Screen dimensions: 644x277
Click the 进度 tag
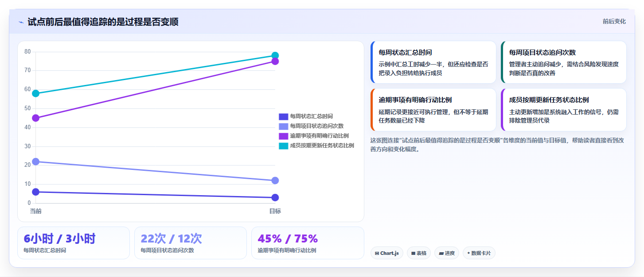[447, 253]
